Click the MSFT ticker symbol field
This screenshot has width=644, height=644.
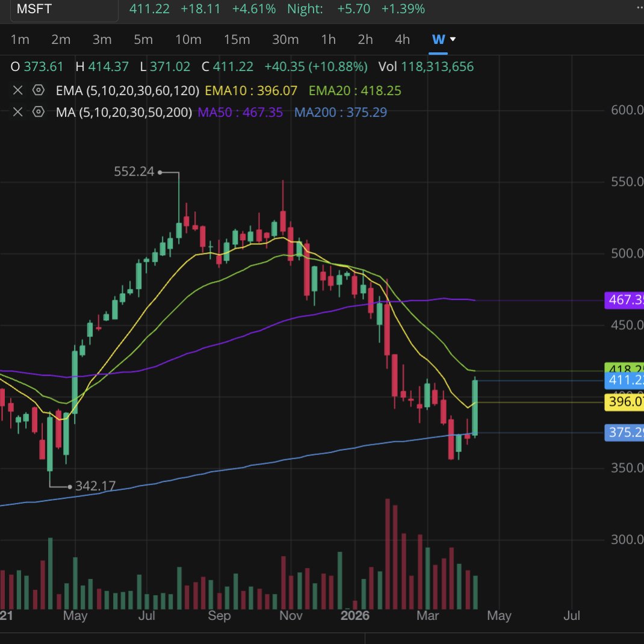pyautogui.click(x=64, y=9)
